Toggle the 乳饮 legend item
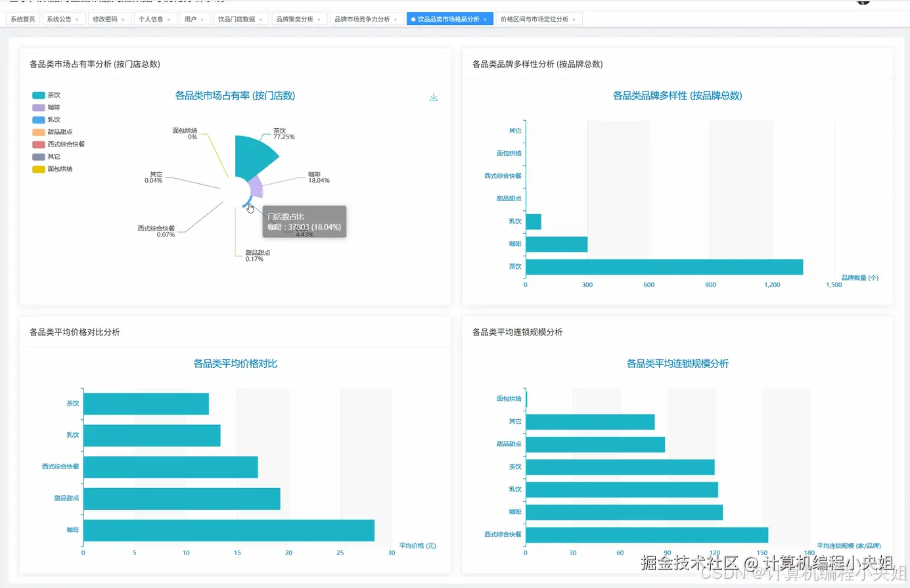Image resolution: width=910 pixels, height=588 pixels. click(46, 120)
